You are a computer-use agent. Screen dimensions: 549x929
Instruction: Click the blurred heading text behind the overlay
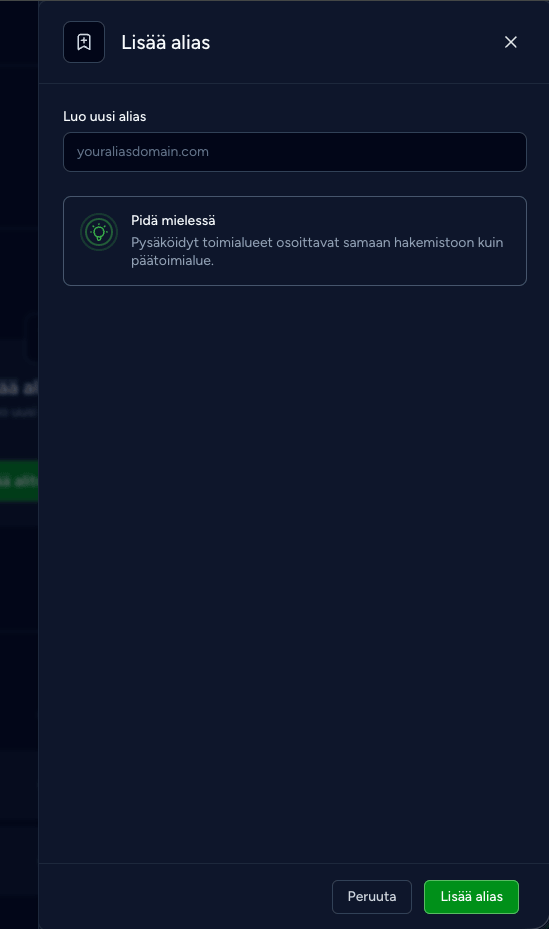point(19,388)
